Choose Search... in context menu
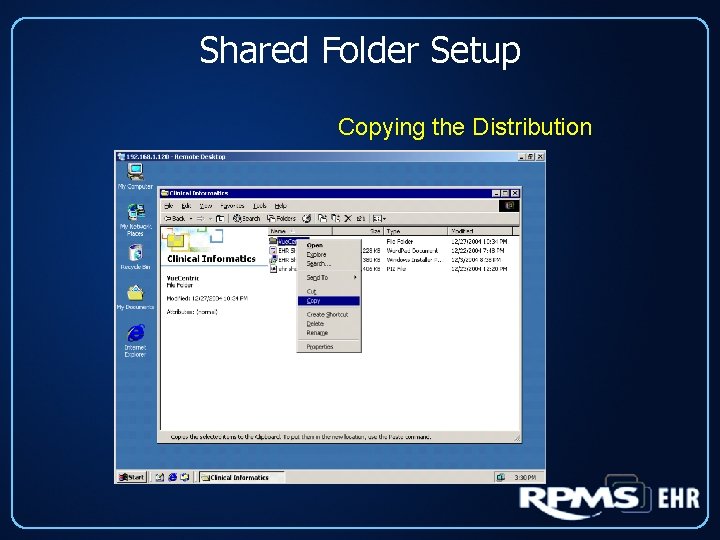 click(329, 264)
